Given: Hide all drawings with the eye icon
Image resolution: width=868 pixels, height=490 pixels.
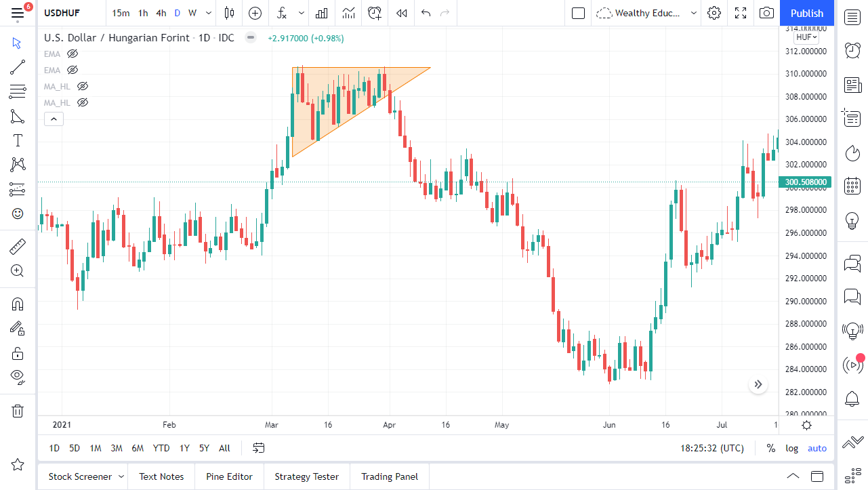Looking at the screenshot, I should click(18, 377).
